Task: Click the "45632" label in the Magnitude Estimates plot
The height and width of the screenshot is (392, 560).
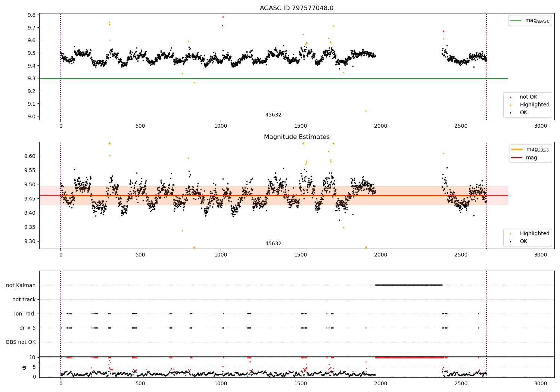Action: click(273, 243)
